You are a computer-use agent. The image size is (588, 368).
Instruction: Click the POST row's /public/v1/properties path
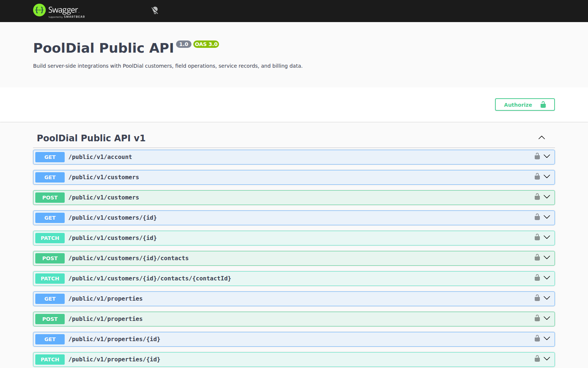point(106,319)
